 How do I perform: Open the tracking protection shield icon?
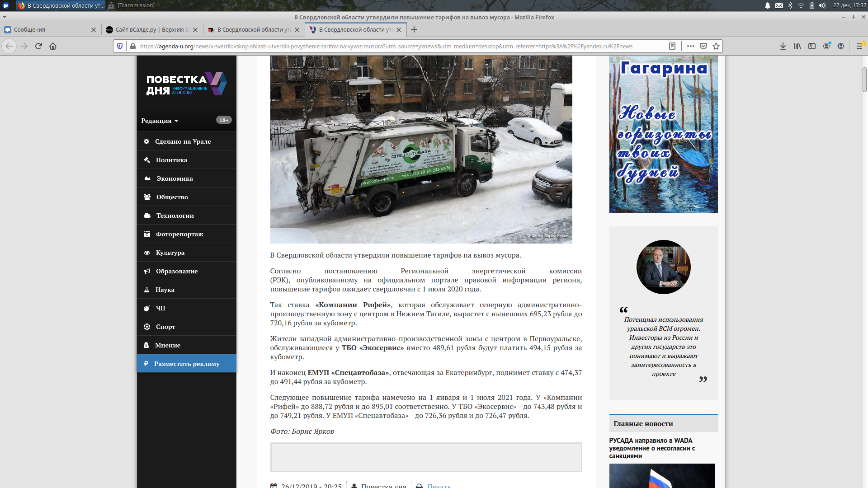tap(120, 46)
